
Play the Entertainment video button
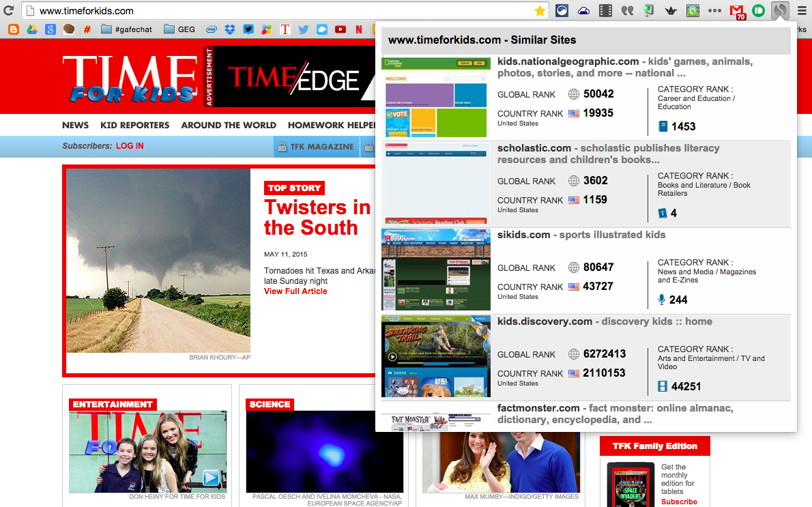click(x=210, y=478)
